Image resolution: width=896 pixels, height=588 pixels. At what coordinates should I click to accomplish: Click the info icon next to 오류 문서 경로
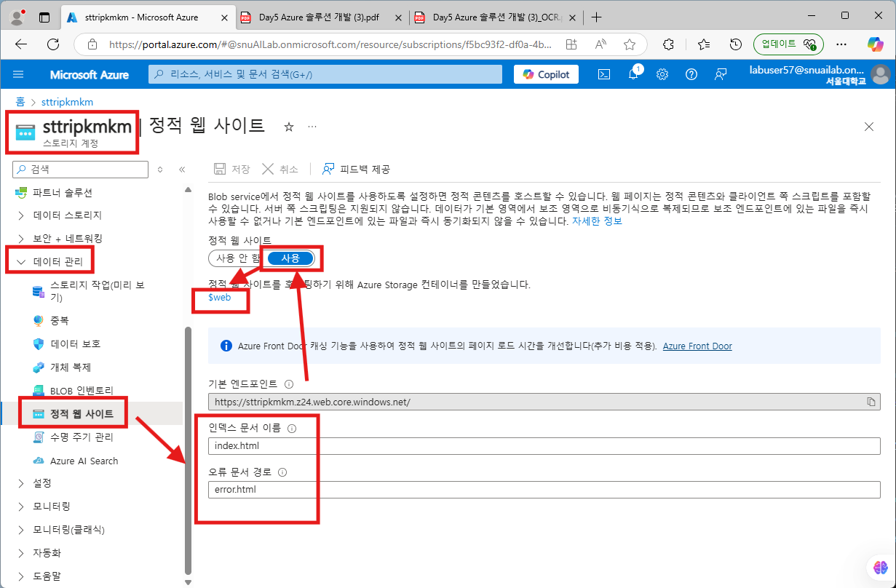pos(282,472)
